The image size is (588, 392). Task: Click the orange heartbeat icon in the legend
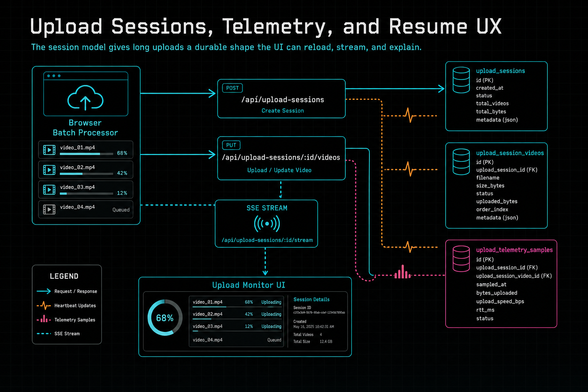point(44,305)
